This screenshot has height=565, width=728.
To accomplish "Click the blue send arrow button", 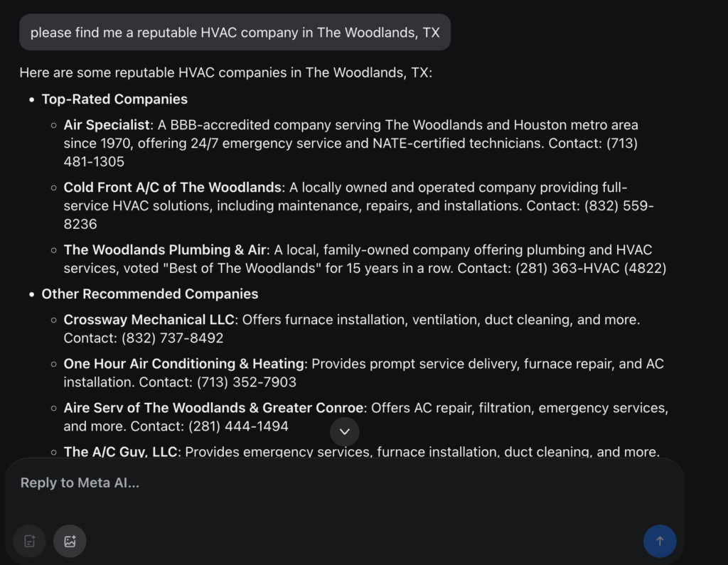I will pos(659,541).
